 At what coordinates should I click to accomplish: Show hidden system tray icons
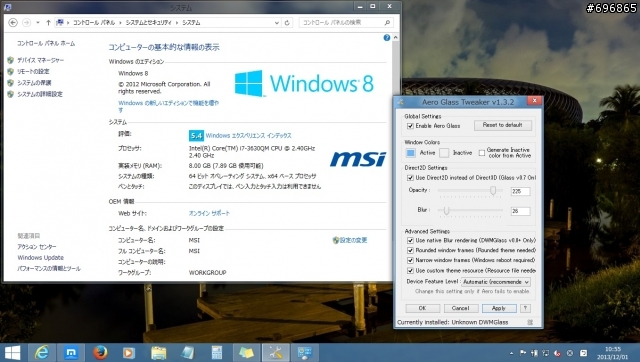511,353
